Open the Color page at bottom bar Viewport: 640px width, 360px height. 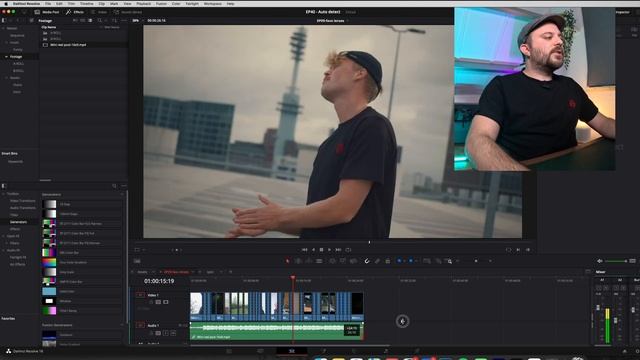coord(354,351)
